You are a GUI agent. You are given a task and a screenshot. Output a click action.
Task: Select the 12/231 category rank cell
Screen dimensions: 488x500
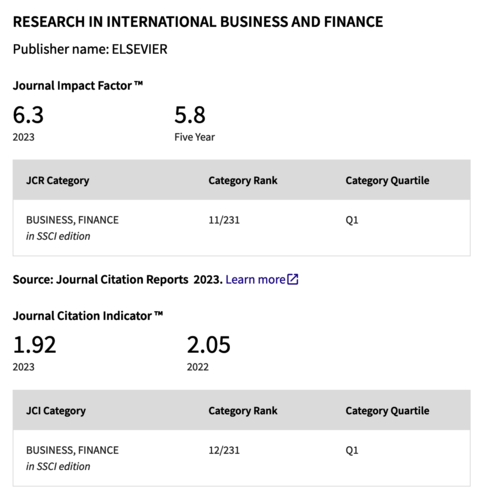click(224, 450)
